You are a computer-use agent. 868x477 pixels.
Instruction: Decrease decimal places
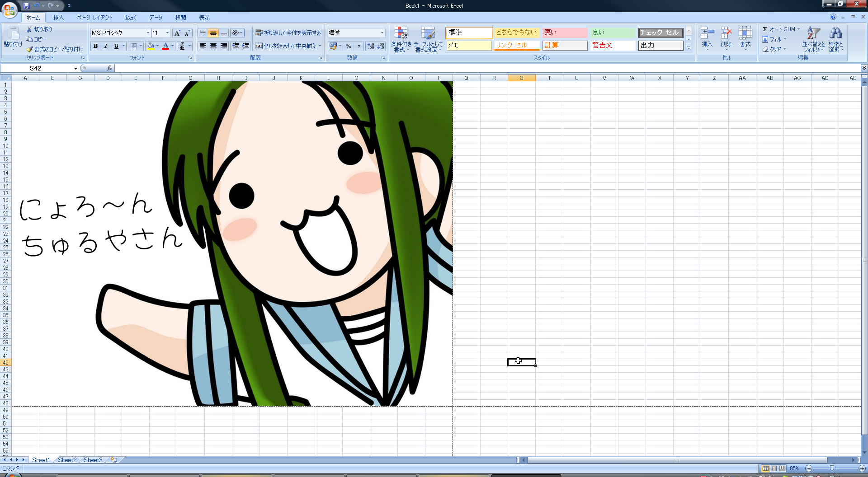pos(381,46)
